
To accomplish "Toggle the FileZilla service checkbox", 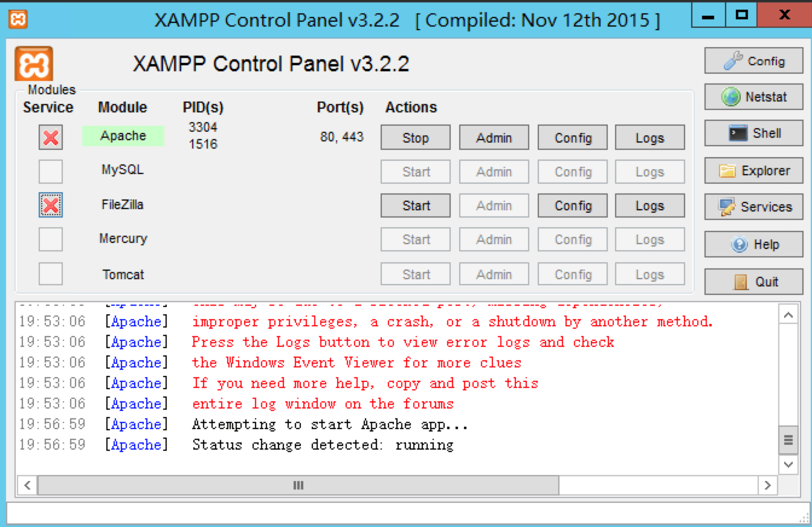I will (51, 205).
